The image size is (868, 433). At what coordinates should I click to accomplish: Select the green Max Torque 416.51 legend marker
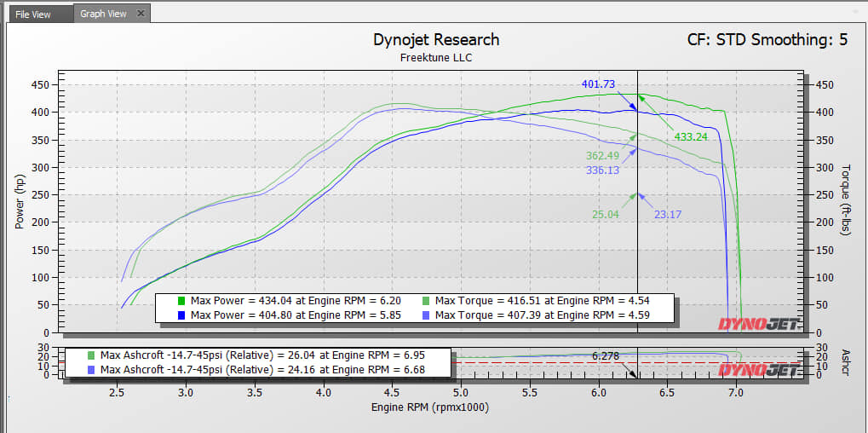point(426,301)
